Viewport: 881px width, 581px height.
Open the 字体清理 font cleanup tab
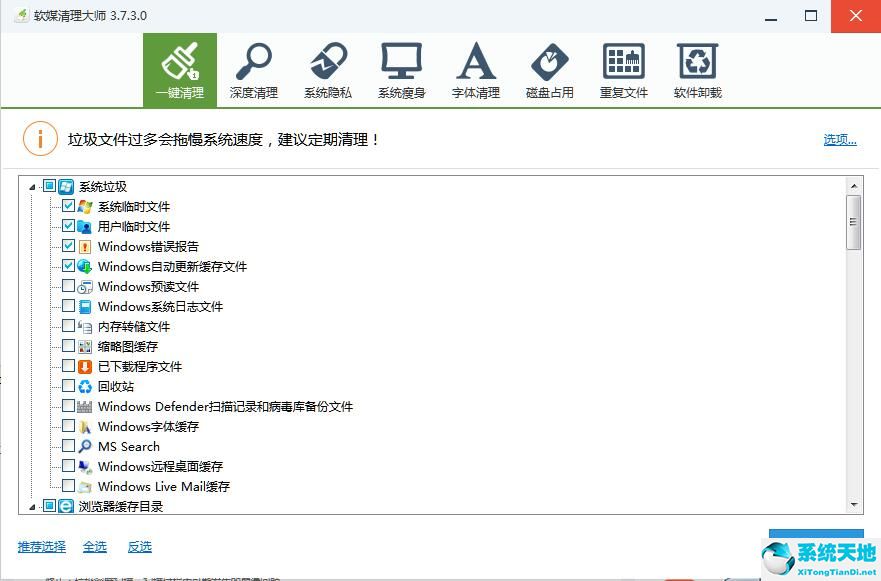(475, 70)
